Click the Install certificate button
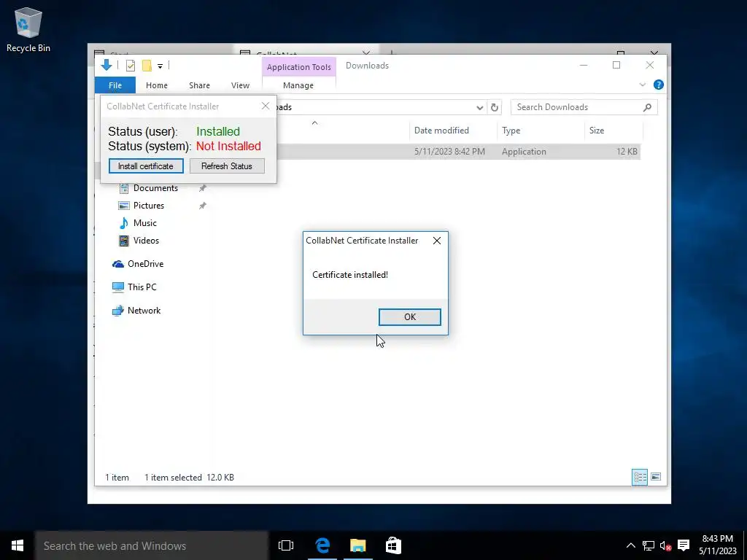 pos(146,166)
